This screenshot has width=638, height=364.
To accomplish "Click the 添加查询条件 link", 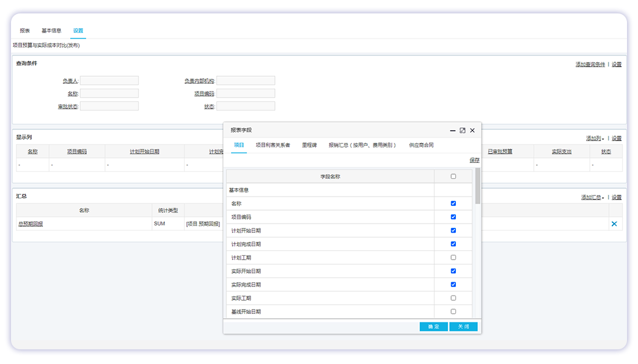I will click(x=590, y=64).
